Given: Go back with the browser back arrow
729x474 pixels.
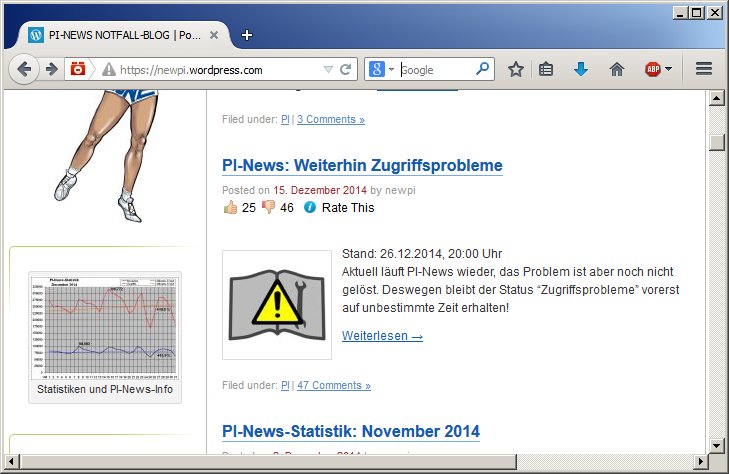Looking at the screenshot, I should (x=23, y=70).
